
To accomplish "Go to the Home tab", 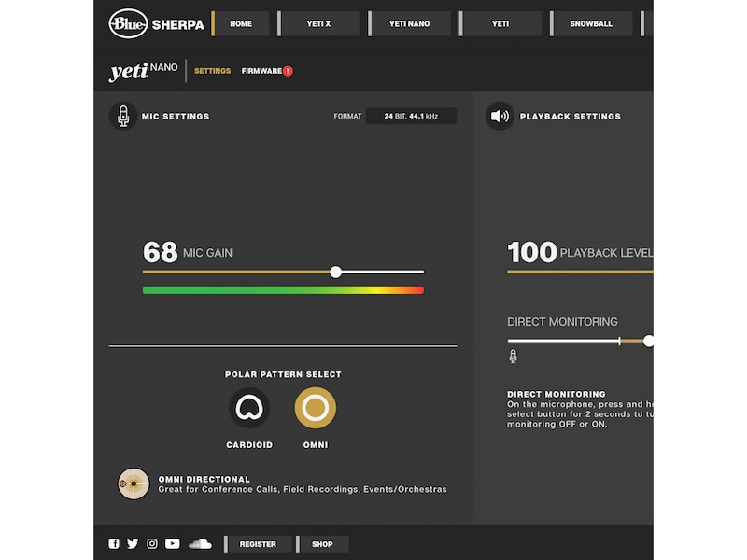I will click(x=241, y=24).
